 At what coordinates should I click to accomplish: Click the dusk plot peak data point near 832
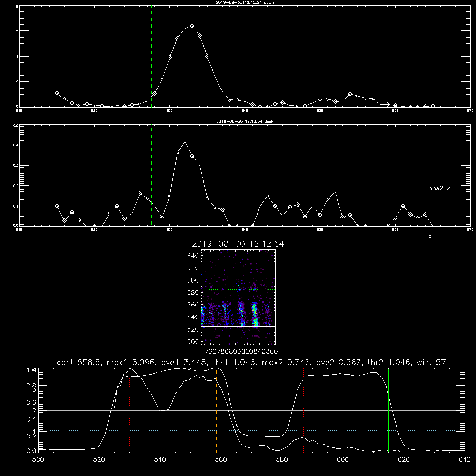coord(185,142)
